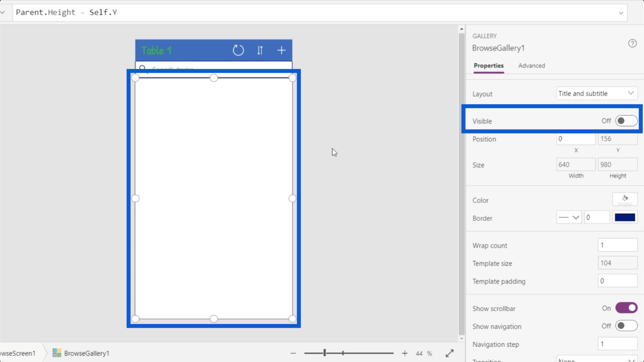Click the zoom in plus icon
Screen dimensions: 644x362
point(404,353)
